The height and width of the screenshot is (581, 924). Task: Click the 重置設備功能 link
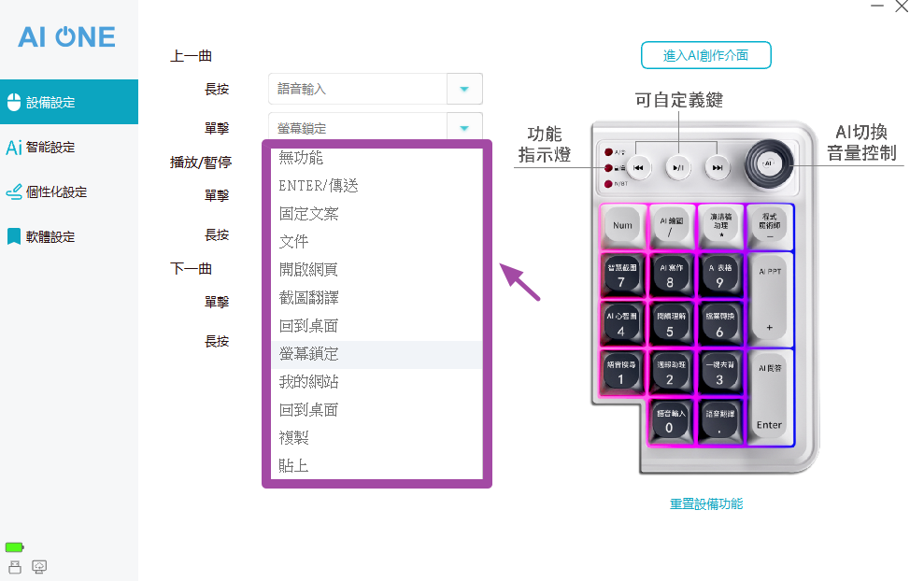click(706, 503)
